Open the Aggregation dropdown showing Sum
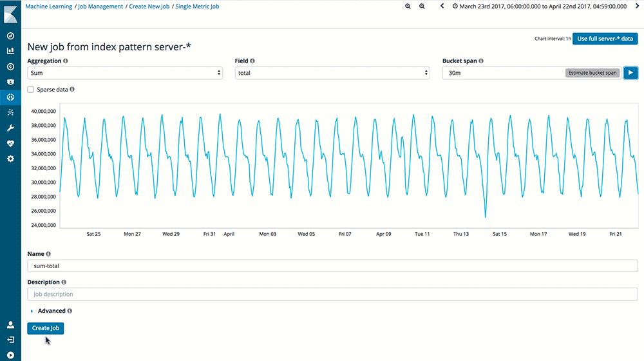 click(x=125, y=73)
